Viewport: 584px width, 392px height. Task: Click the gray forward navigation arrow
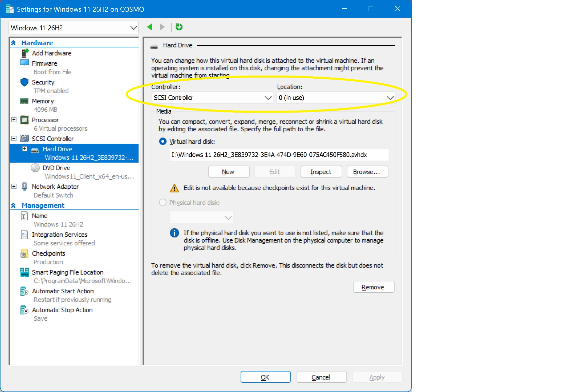162,27
